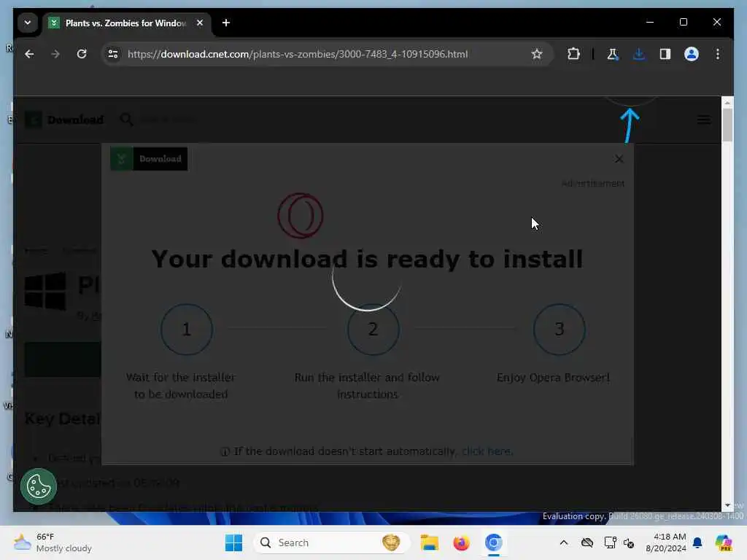View site information icon in address bar
This screenshot has height=560, width=747.
pos(113,54)
